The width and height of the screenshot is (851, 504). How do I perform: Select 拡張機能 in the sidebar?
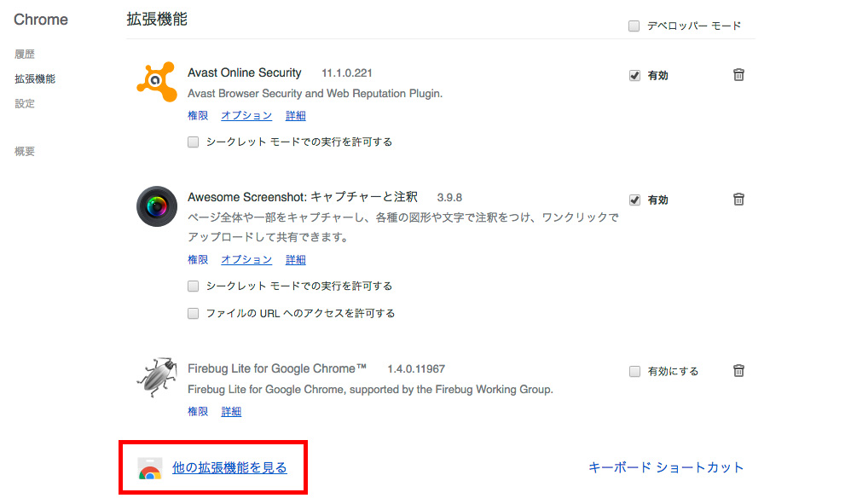[35, 78]
